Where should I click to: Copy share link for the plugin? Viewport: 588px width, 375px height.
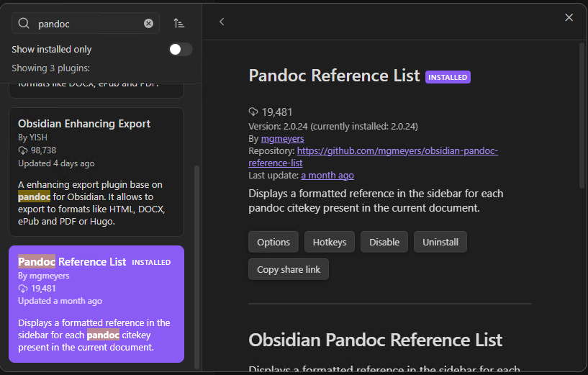(x=289, y=270)
